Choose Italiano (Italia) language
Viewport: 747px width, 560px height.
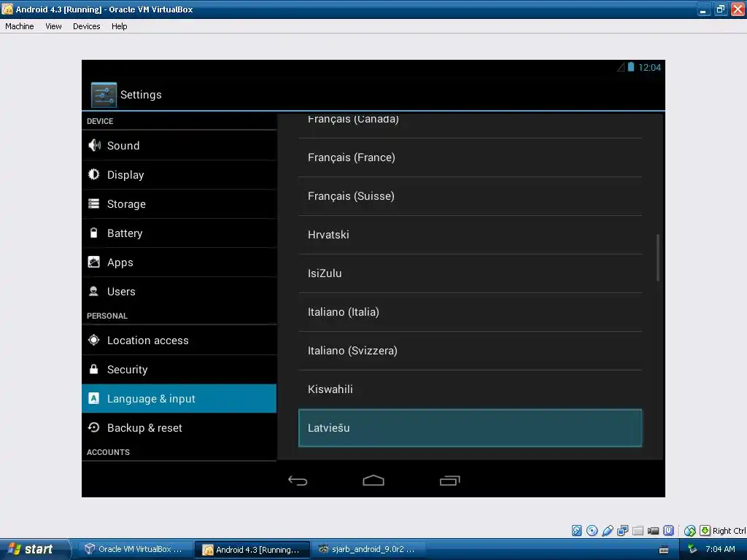tap(470, 312)
